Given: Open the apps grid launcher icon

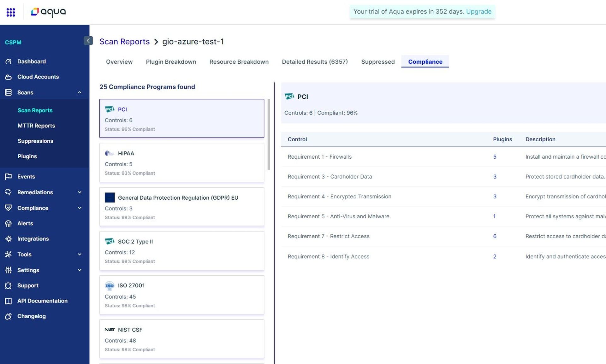Looking at the screenshot, I should 11,12.
